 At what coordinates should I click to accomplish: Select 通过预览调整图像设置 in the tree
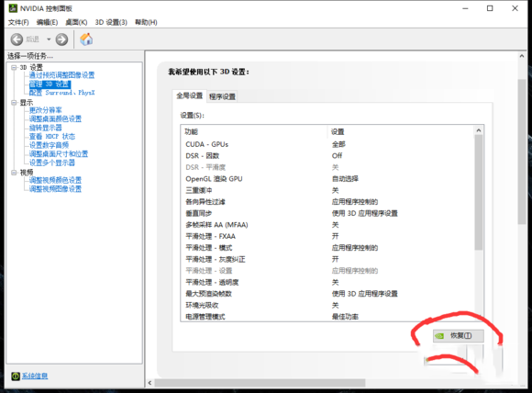tap(61, 75)
